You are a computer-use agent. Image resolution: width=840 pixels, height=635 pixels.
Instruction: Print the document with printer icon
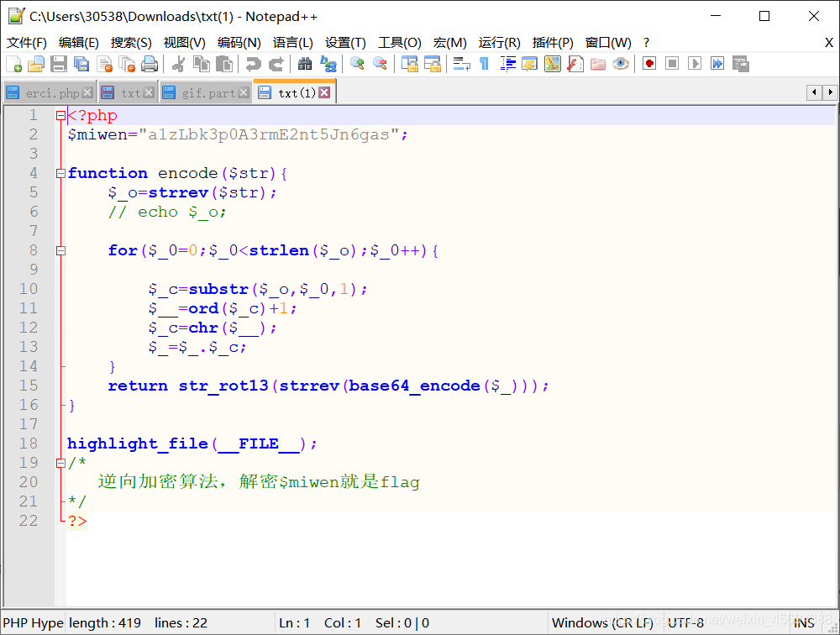(x=150, y=64)
